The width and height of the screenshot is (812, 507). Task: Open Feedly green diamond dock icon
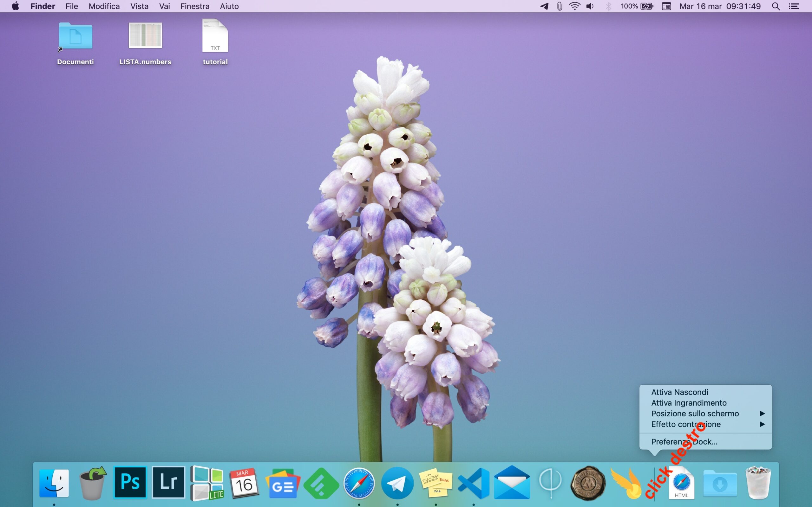(321, 484)
